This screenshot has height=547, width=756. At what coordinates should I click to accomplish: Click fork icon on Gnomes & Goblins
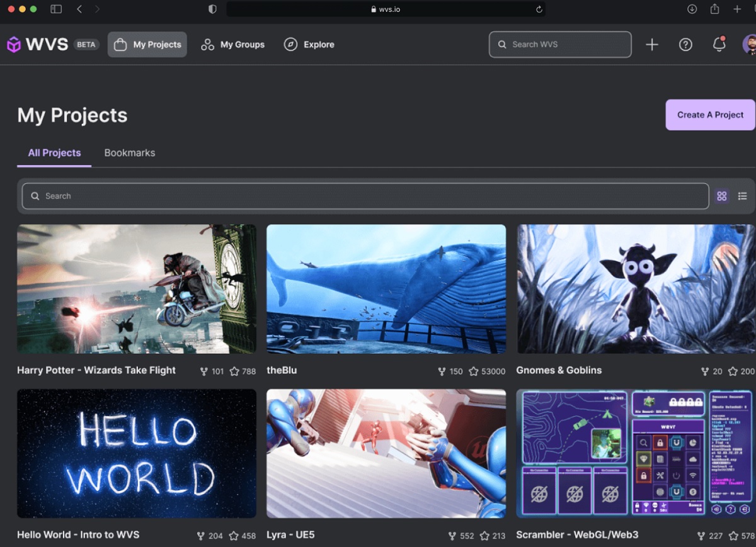(x=705, y=371)
